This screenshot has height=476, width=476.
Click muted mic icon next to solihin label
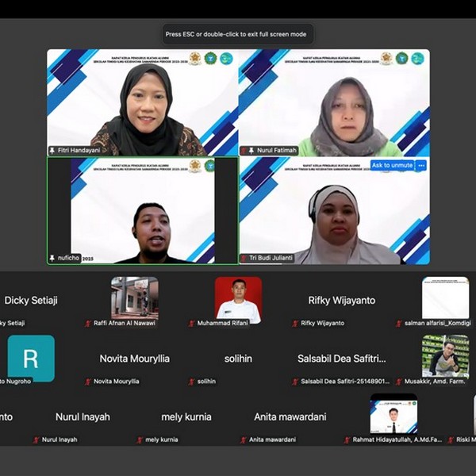[x=191, y=382]
